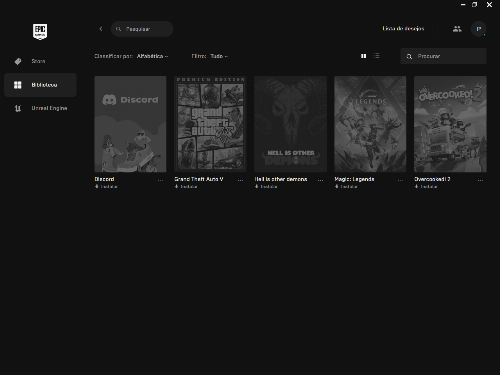Minimize the Epic Games launcher window
This screenshot has width=500, height=375.
(463, 5)
